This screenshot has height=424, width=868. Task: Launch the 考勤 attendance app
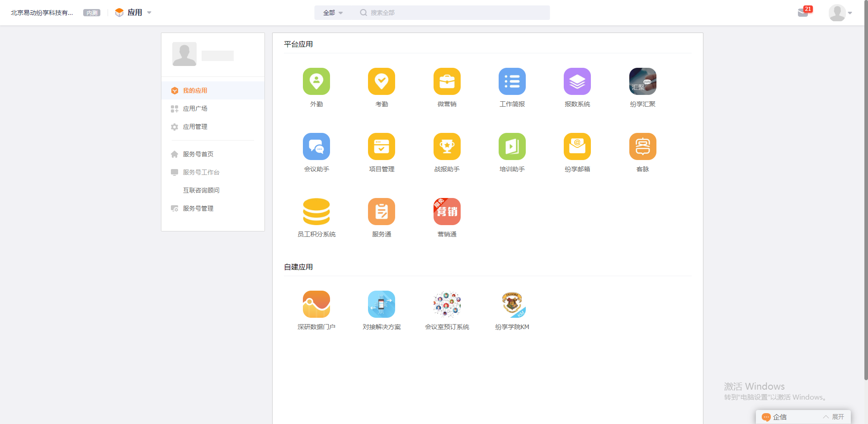tap(382, 81)
